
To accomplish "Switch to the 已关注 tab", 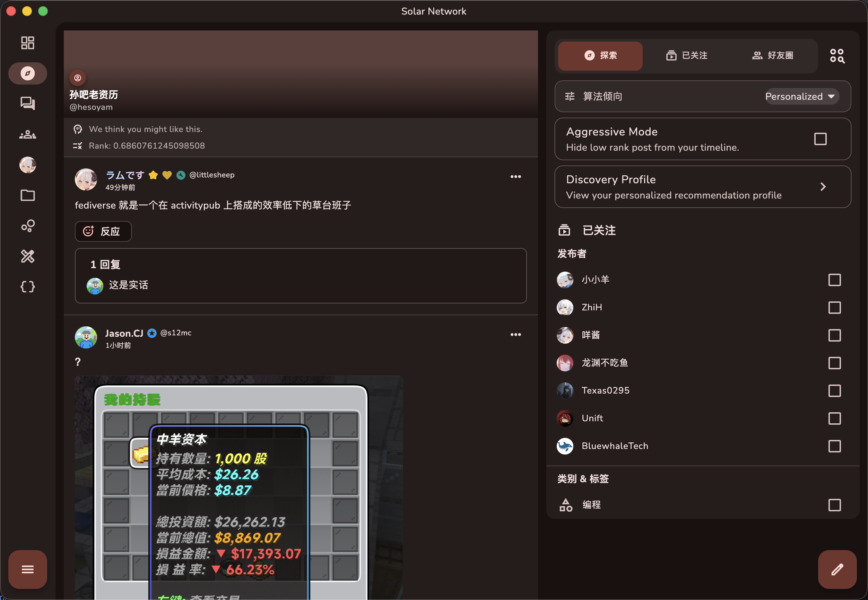I will (686, 56).
